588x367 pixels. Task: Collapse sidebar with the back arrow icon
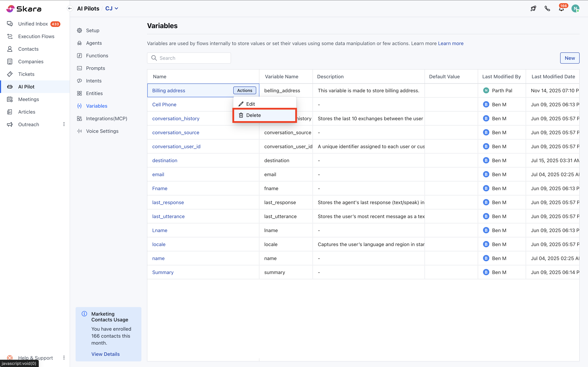coord(70,9)
